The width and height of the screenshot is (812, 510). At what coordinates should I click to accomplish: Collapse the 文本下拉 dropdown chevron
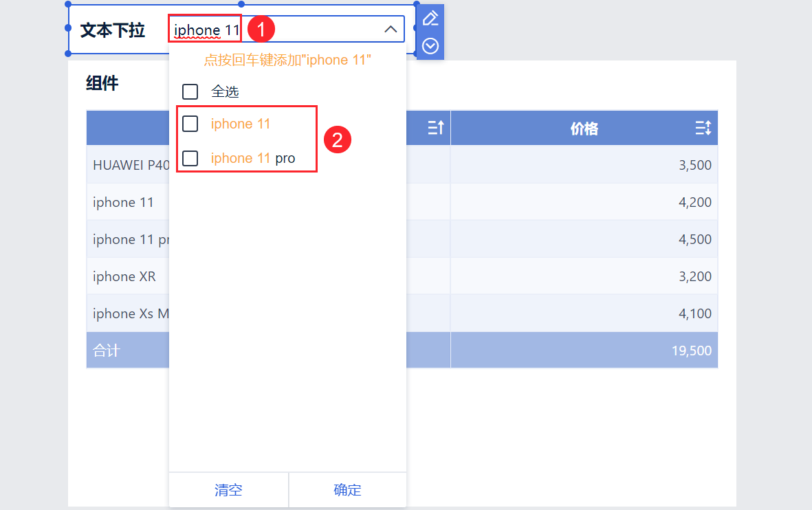[x=391, y=30]
